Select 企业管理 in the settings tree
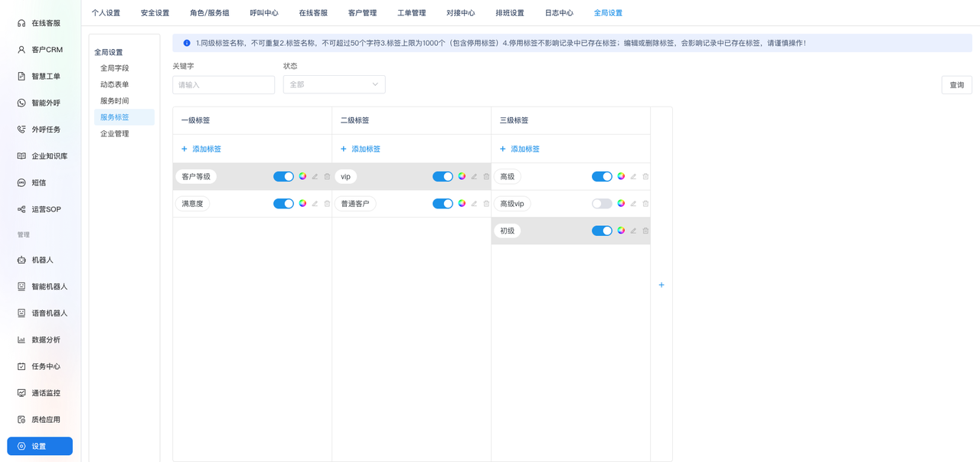This screenshot has width=980, height=462. [x=115, y=133]
